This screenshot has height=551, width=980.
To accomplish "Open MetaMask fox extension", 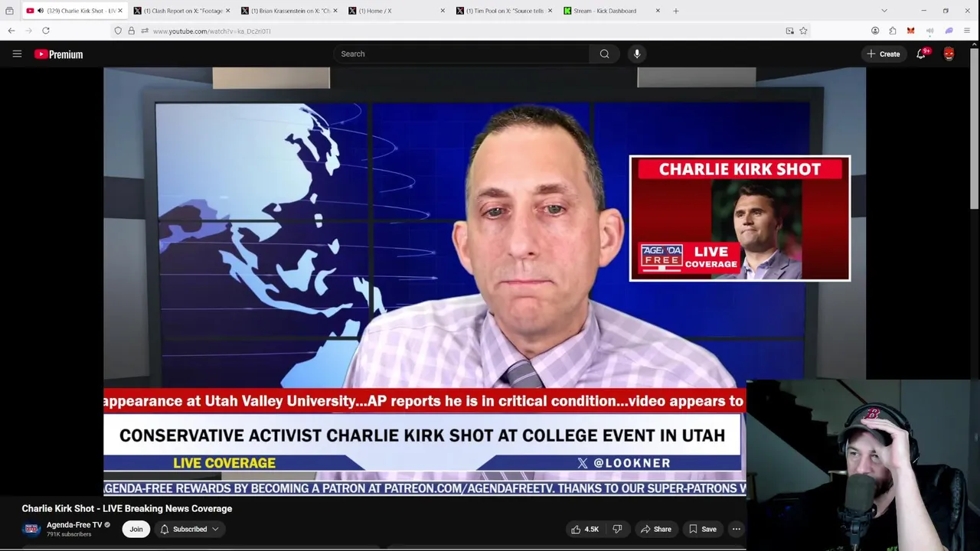I will click(x=910, y=31).
